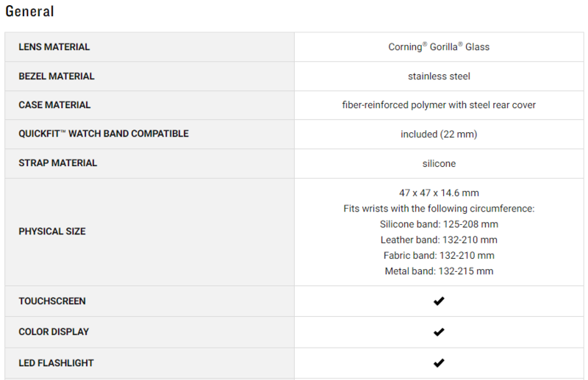Select the BEZEL MATERIAL row label
The width and height of the screenshot is (588, 380).
coord(57,76)
